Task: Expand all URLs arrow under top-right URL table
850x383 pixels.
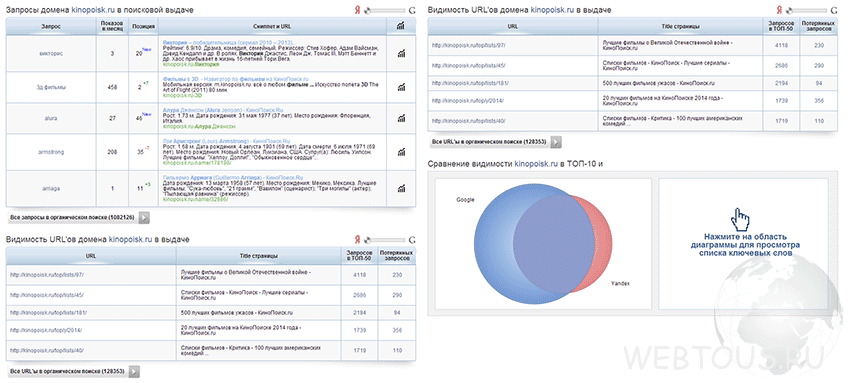Action: coord(556,142)
